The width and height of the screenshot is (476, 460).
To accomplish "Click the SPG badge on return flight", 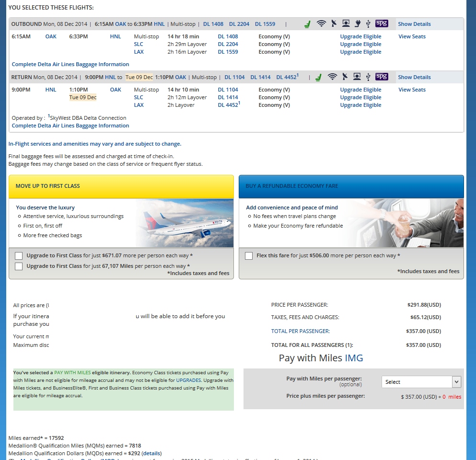I will (382, 77).
